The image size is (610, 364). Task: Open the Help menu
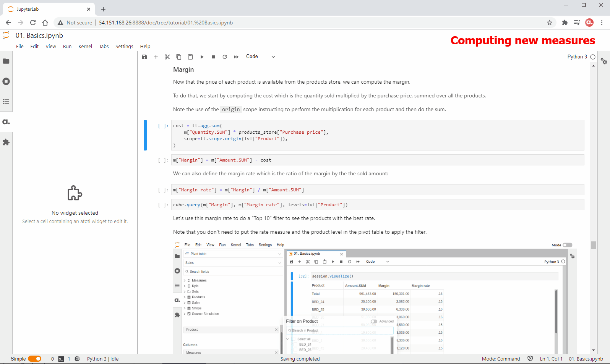point(145,46)
